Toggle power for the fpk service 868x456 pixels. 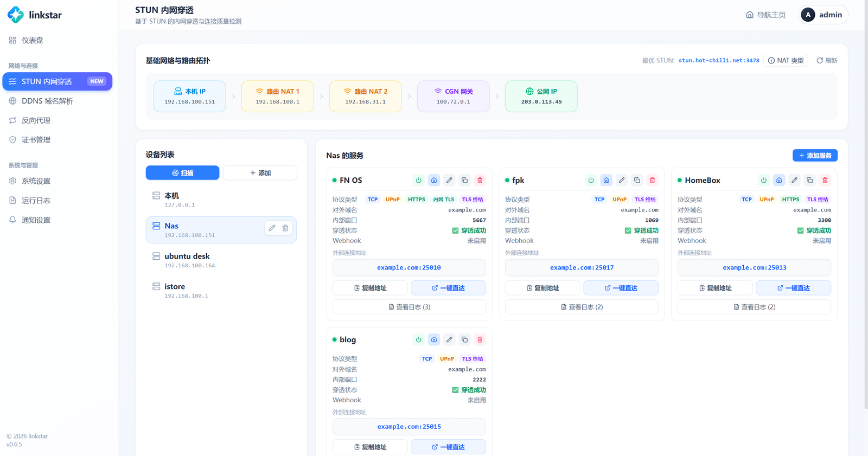[591, 180]
